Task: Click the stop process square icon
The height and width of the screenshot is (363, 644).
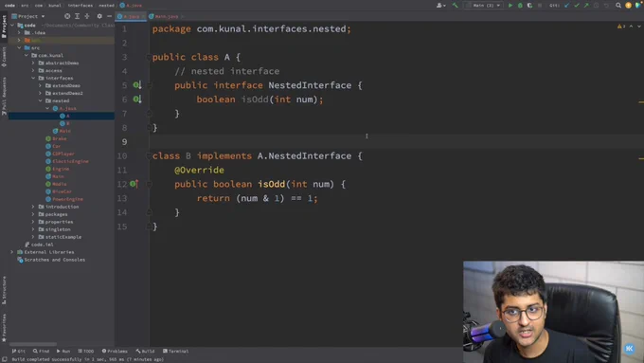Action: point(540,6)
